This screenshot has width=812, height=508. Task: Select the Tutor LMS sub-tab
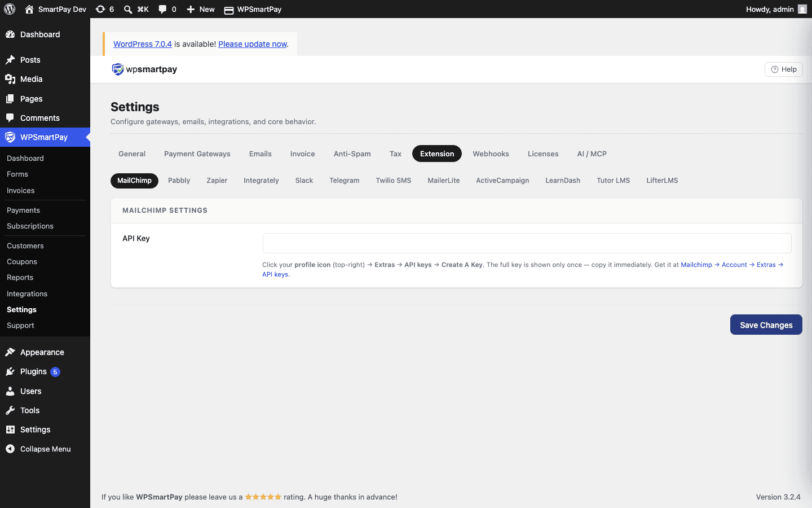point(614,181)
